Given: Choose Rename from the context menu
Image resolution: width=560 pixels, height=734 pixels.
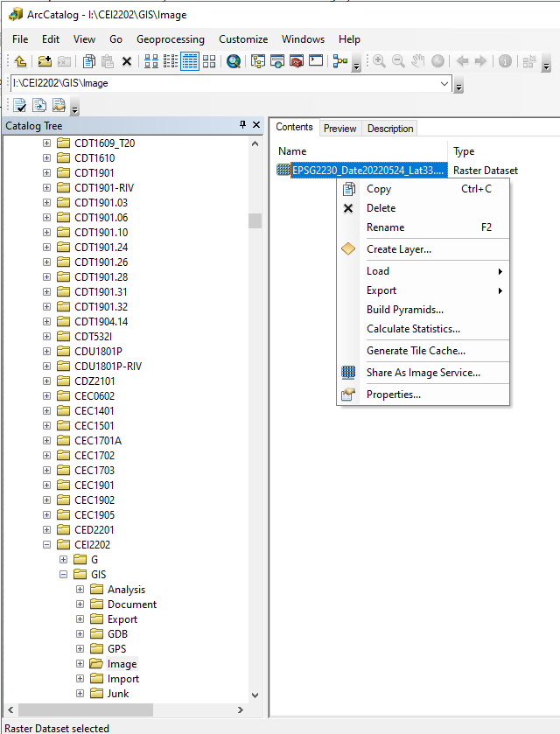Looking at the screenshot, I should [423, 227].
